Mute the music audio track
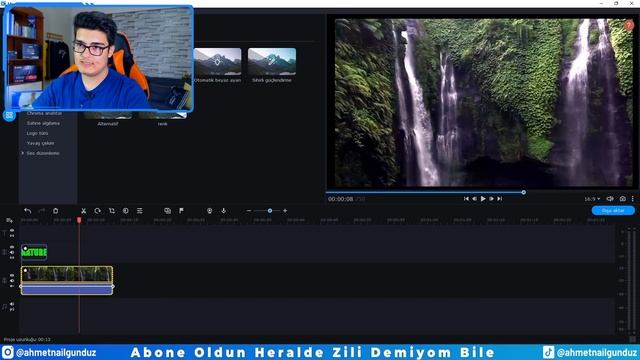The height and width of the screenshot is (360, 640). pyautogui.click(x=12, y=304)
